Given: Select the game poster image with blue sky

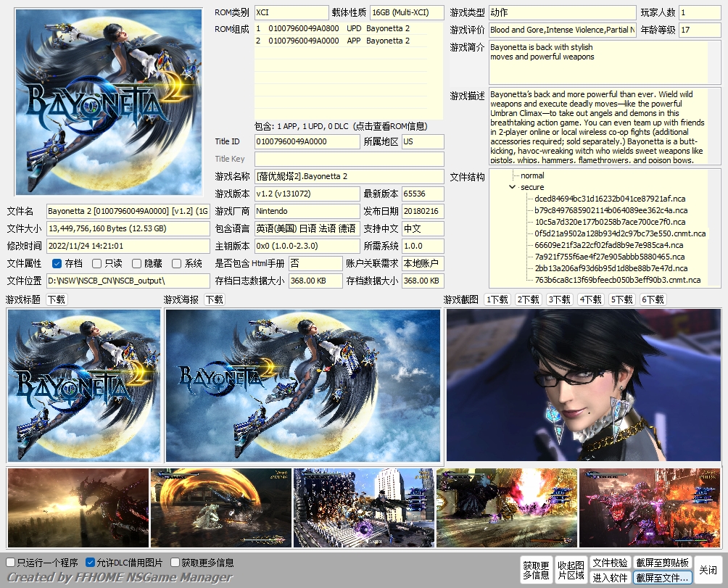Looking at the screenshot, I should pos(302,385).
